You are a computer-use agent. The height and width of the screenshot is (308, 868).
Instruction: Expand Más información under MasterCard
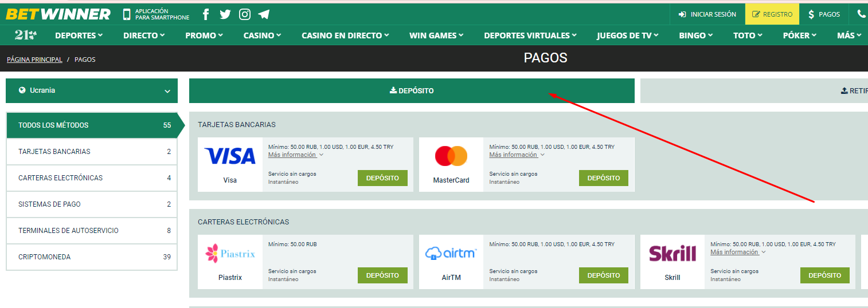pos(517,155)
